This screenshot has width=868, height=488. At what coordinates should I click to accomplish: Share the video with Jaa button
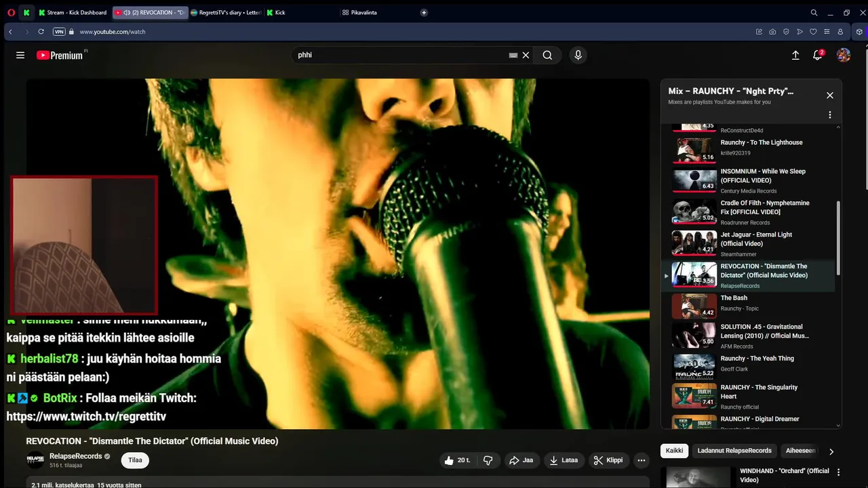coord(521,460)
